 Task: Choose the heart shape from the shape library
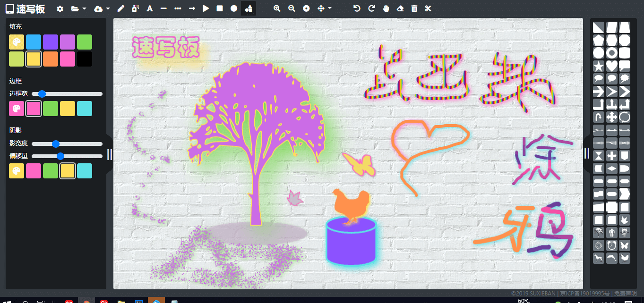coord(612,66)
